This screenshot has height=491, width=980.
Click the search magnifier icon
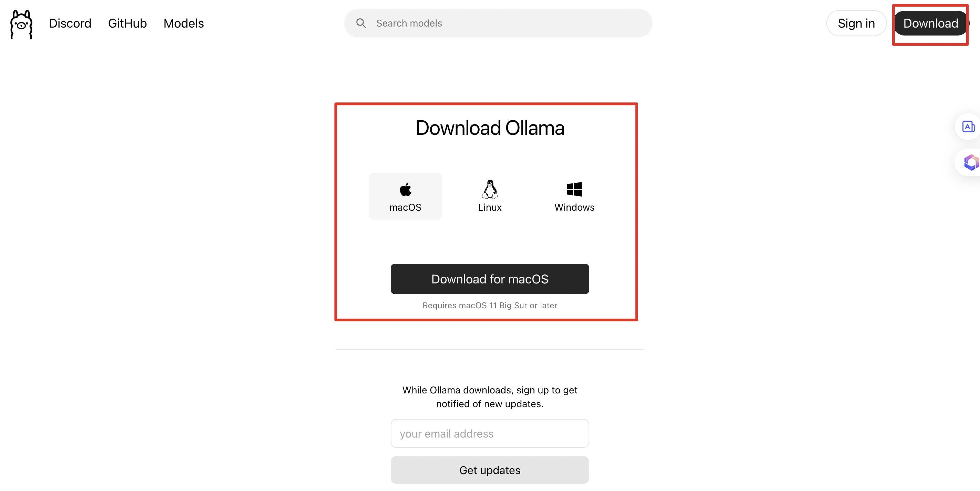361,23
